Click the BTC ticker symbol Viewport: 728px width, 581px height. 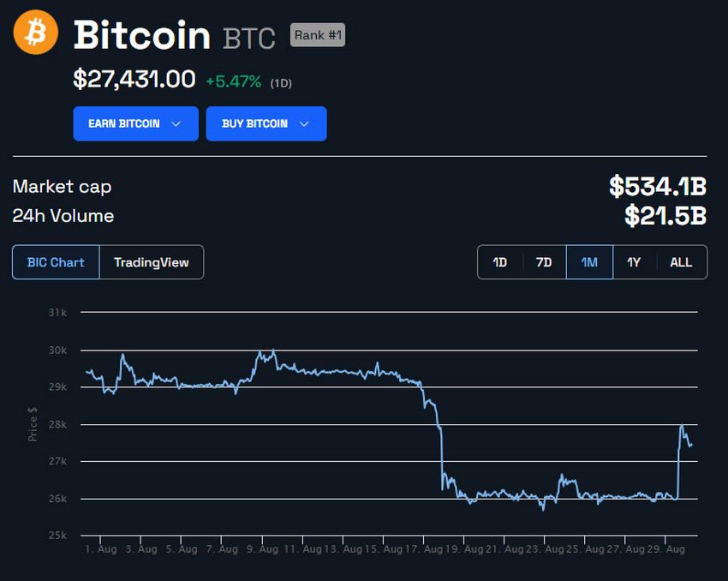point(248,38)
